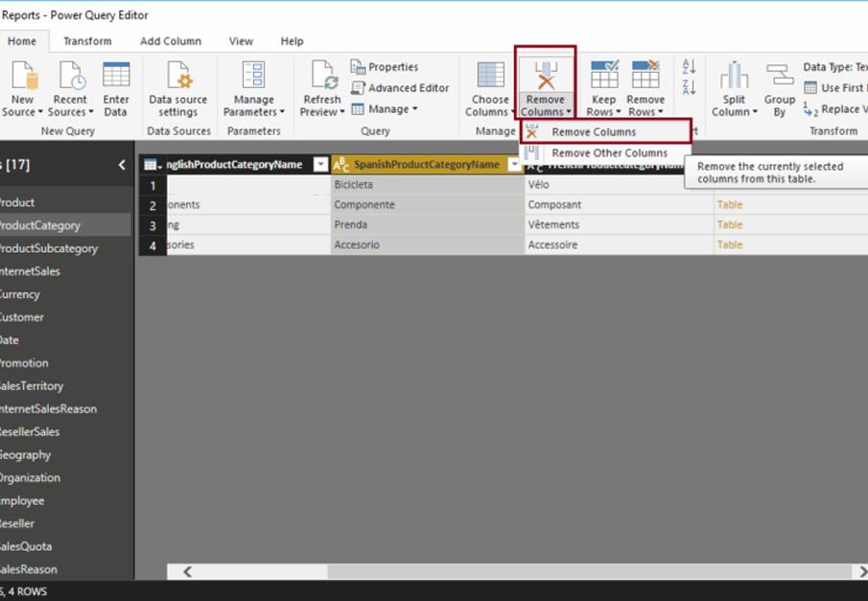Collapse the Queries pane chevron
This screenshot has height=601, width=868.
(122, 164)
